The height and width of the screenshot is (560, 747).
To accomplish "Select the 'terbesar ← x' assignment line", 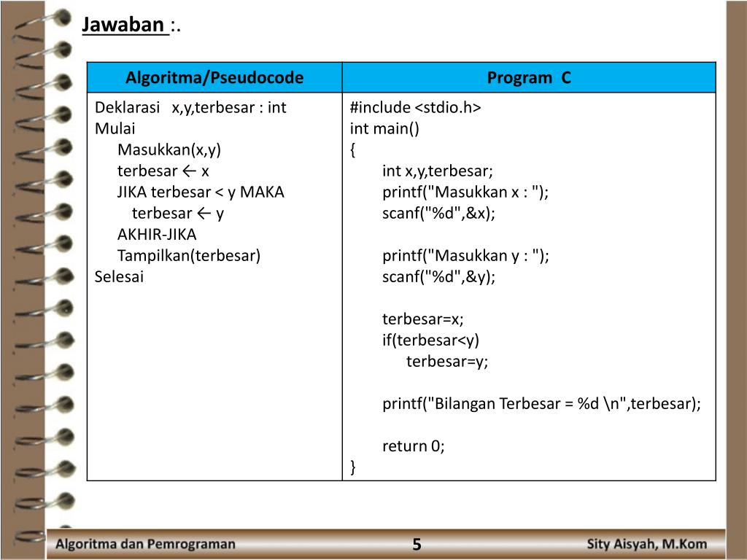I will tap(163, 171).
